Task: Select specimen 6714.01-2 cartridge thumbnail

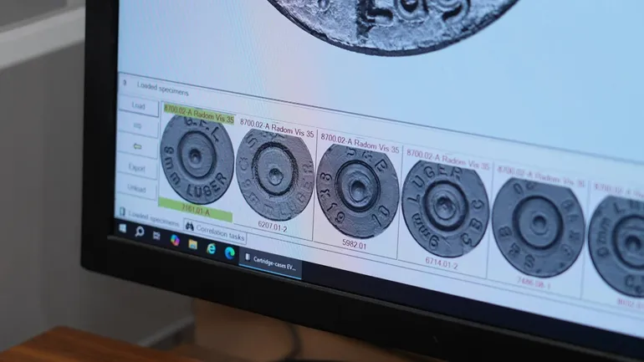Action: coord(444,206)
